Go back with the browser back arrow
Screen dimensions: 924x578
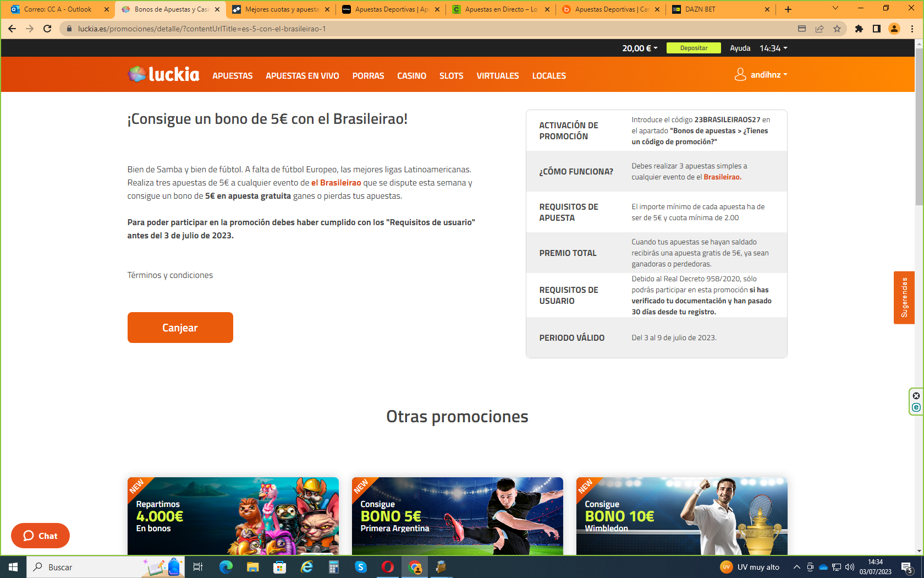(12, 29)
